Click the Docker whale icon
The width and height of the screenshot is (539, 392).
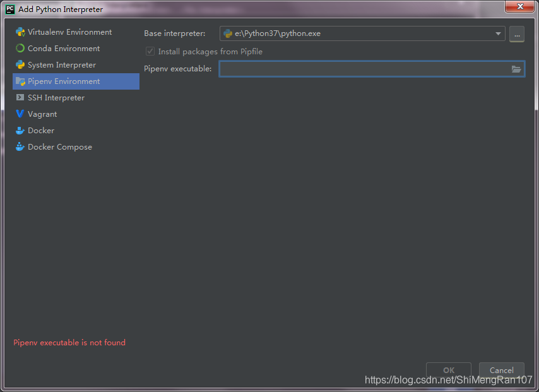[20, 131]
